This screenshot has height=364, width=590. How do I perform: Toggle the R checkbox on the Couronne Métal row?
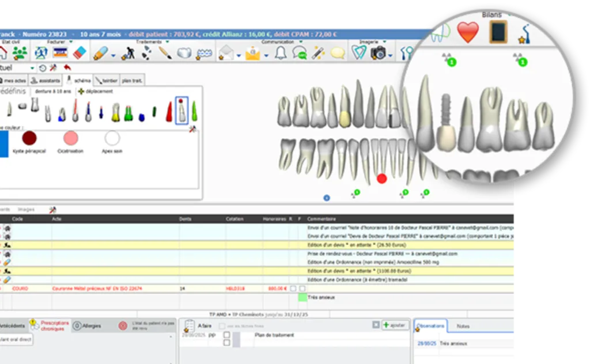pos(293,288)
